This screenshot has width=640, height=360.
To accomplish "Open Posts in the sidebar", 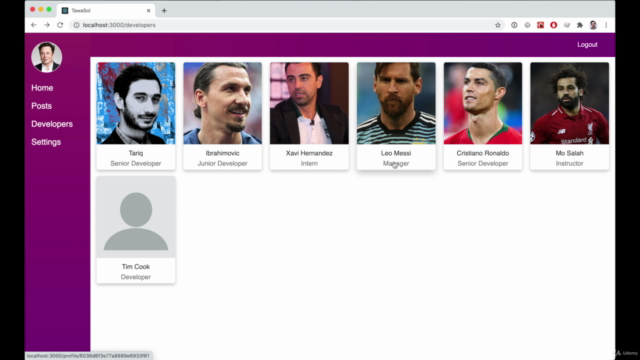I will point(42,106).
